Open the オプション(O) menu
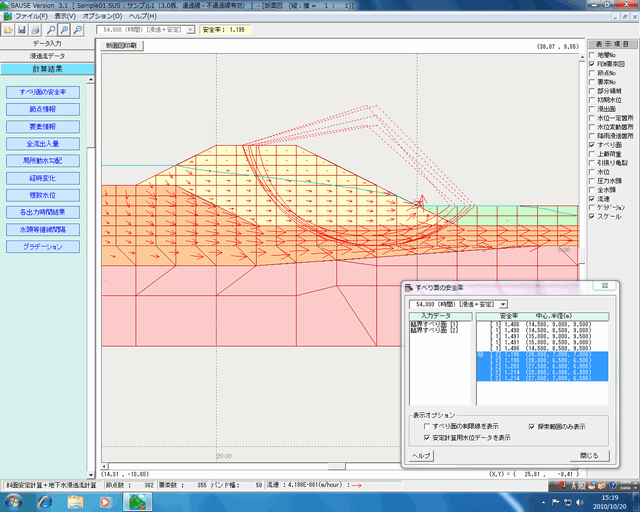The width and height of the screenshot is (640, 512). [102, 17]
